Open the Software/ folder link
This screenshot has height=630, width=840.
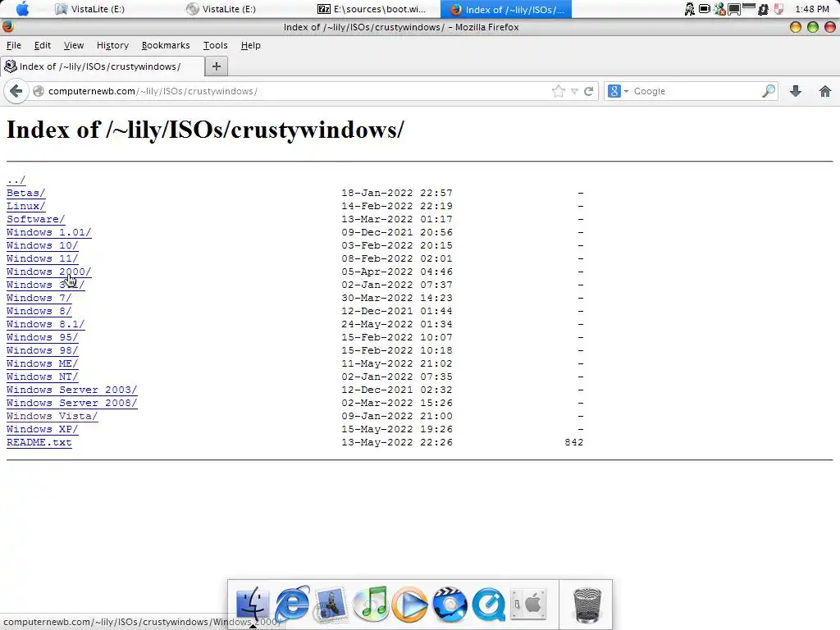pos(35,219)
